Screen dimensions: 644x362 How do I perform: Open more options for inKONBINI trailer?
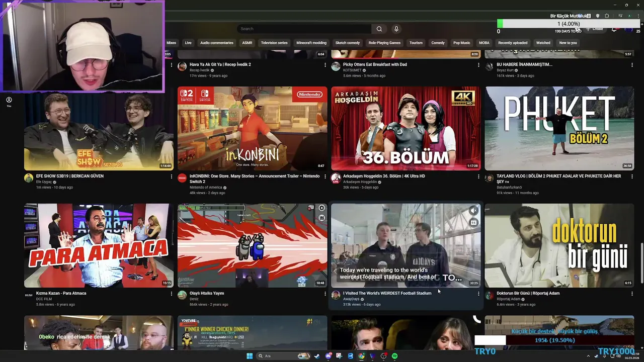(325, 176)
